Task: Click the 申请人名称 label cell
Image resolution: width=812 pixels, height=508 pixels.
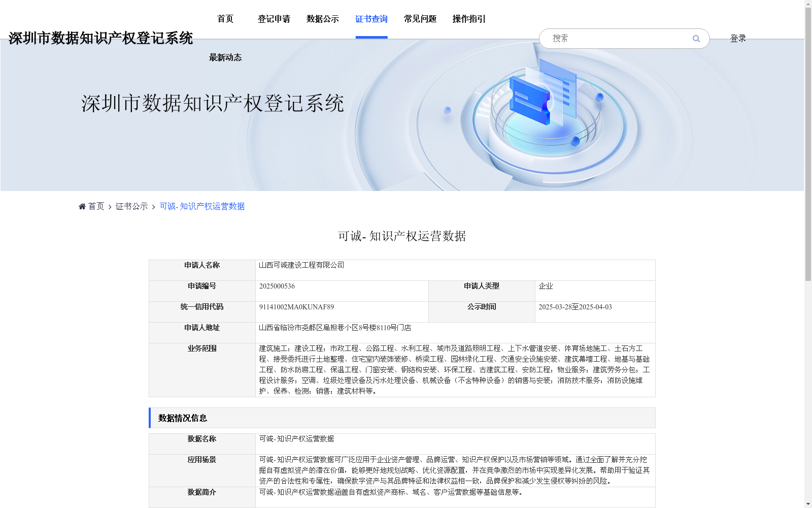Action: [x=202, y=270]
